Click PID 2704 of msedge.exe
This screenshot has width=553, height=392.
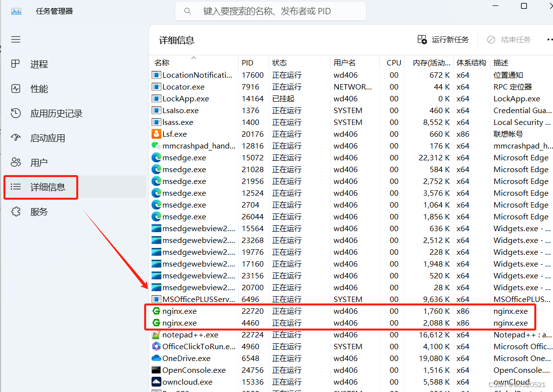pyautogui.click(x=250, y=205)
